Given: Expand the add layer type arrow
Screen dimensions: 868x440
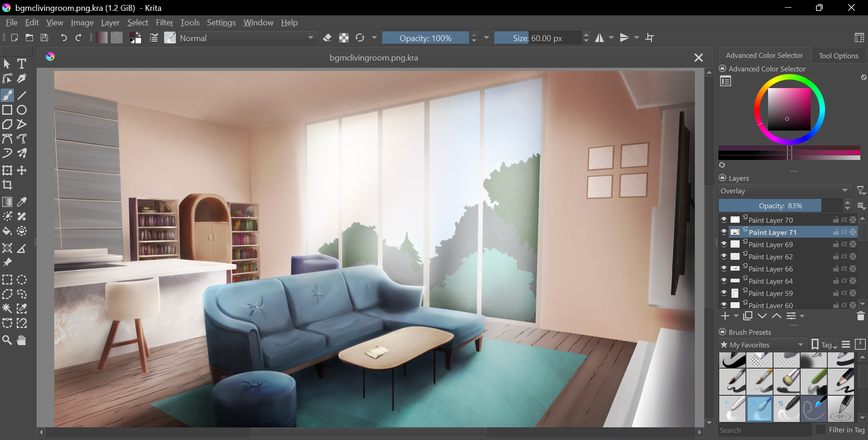Looking at the screenshot, I should pyautogui.click(x=736, y=316).
